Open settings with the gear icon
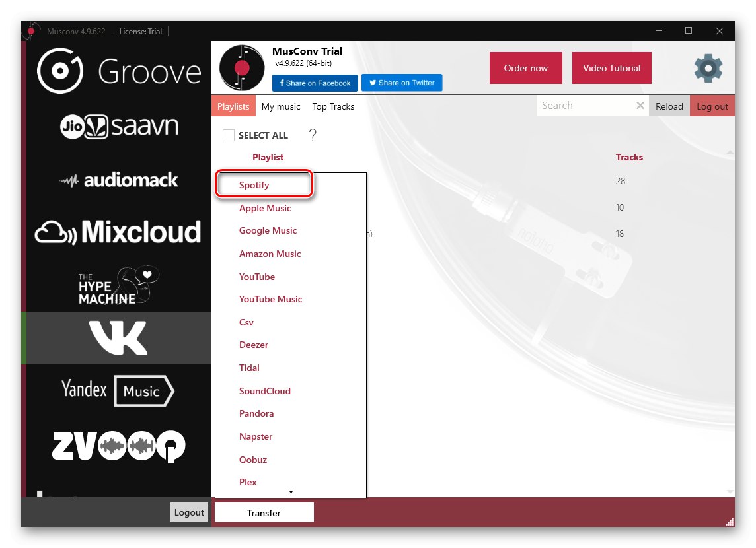 (x=708, y=69)
